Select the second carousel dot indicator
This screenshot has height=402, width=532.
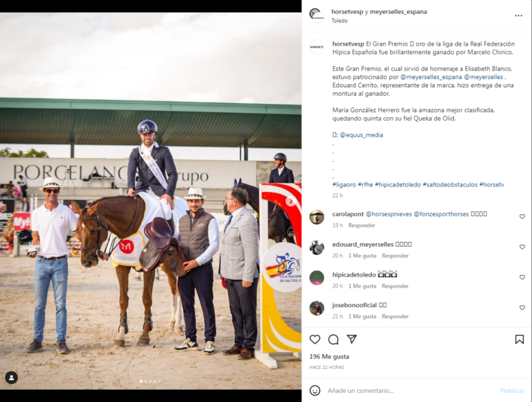coord(146,381)
